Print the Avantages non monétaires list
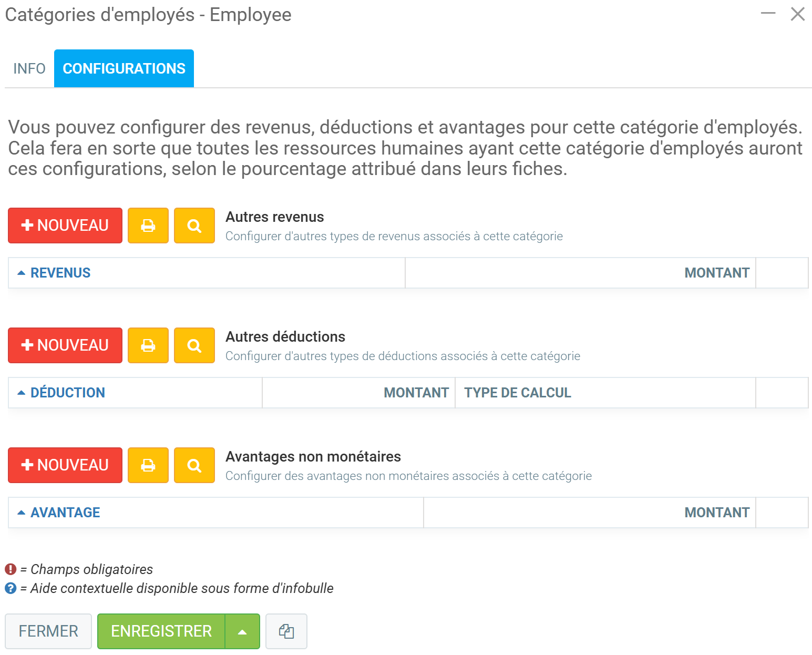 tap(148, 465)
